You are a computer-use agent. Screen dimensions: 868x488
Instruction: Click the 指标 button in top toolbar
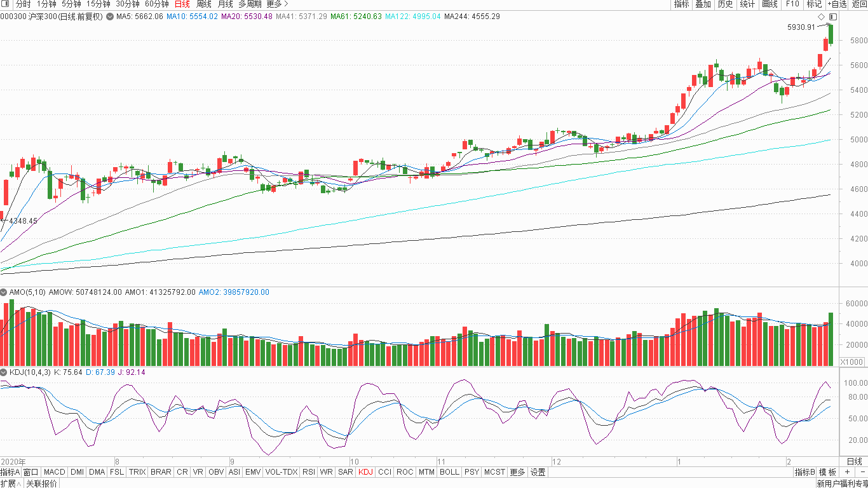coord(681,4)
